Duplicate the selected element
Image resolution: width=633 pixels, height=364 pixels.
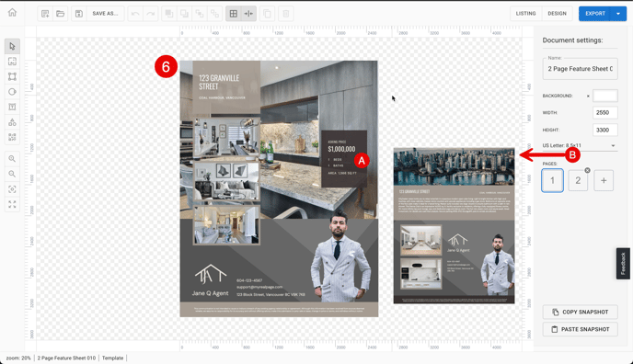[267, 14]
